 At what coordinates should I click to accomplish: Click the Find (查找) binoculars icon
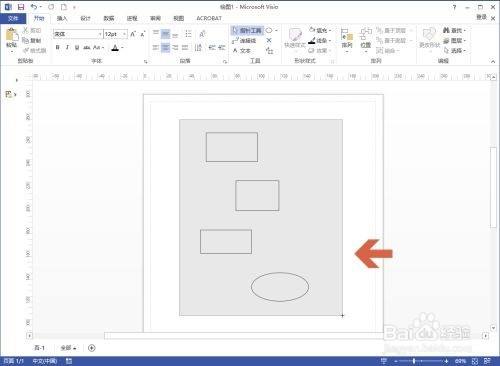pos(446,30)
